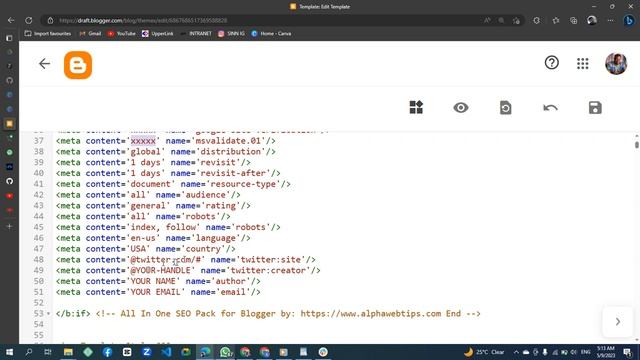The width and height of the screenshot is (640, 360).
Task: Open the Gmail bookmark
Action: pyautogui.click(x=90, y=33)
